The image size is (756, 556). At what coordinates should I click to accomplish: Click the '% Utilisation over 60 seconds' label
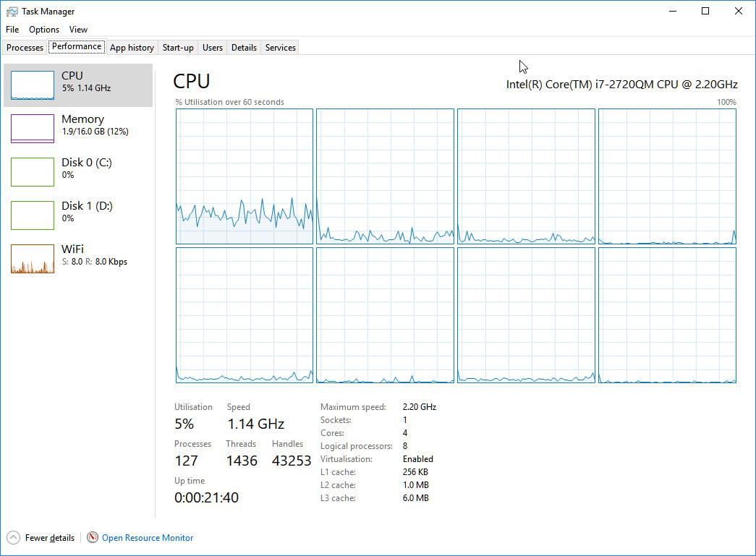click(x=229, y=102)
